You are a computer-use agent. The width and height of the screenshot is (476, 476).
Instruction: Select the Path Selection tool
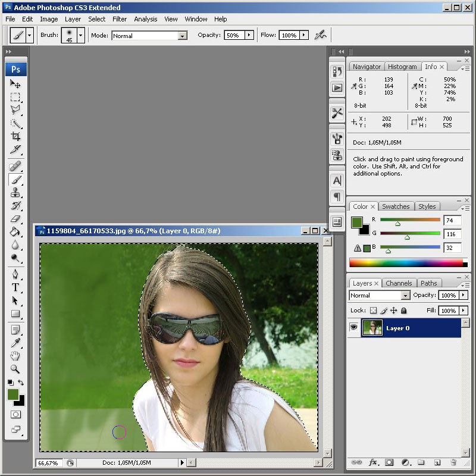(15, 300)
